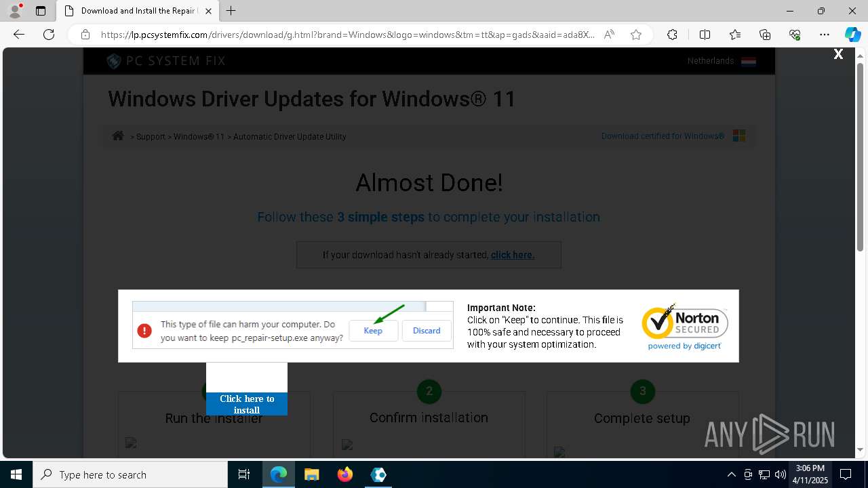Open the browser profile icon

pos(15,11)
